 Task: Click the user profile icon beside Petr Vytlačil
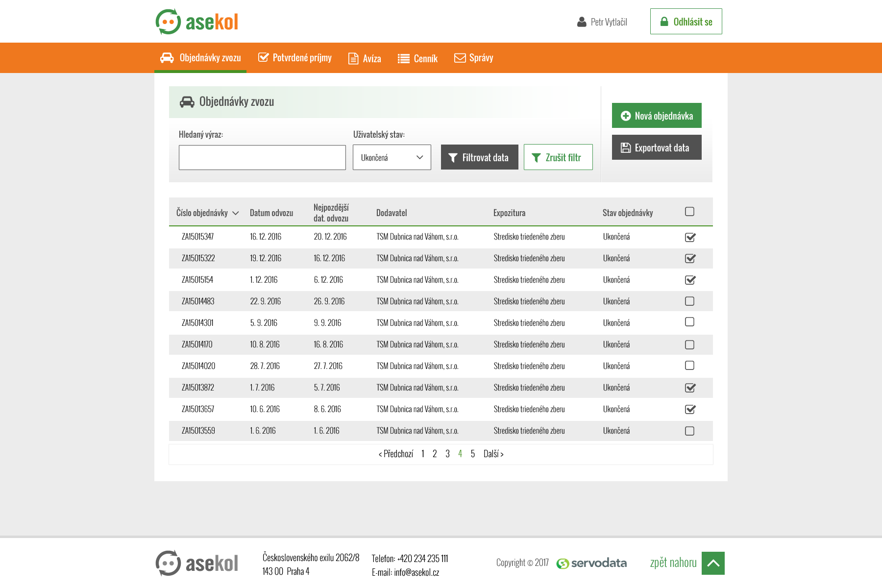[x=582, y=22]
